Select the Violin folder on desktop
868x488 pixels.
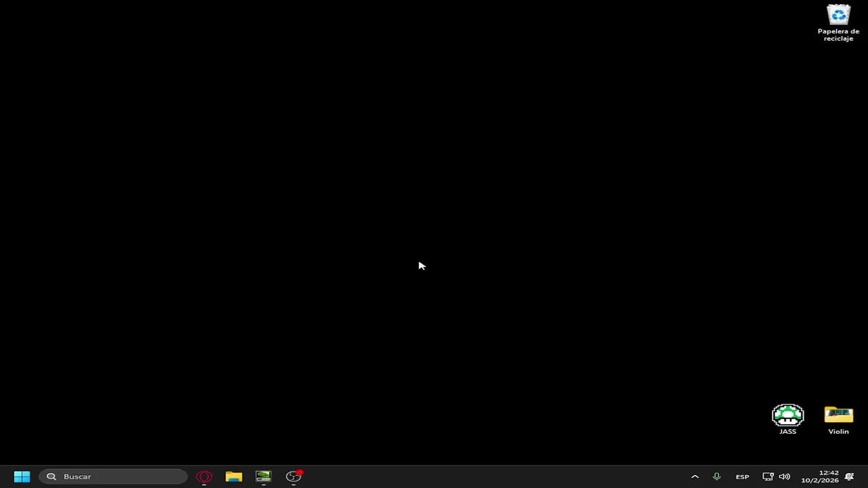tap(838, 420)
